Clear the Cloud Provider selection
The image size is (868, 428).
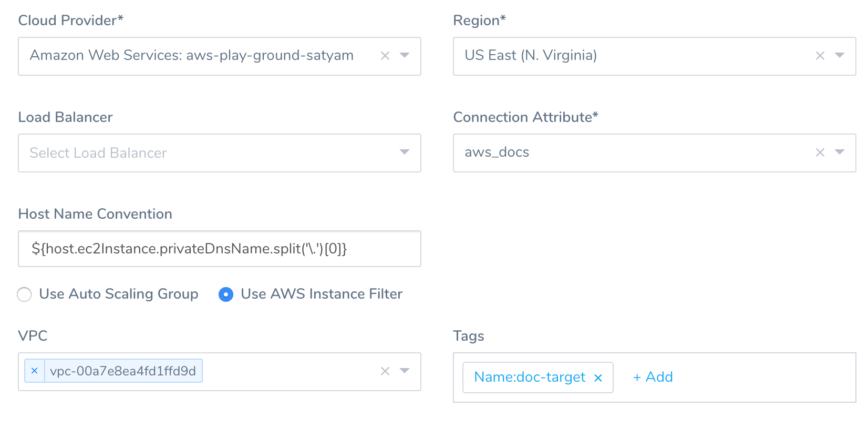[x=385, y=56]
